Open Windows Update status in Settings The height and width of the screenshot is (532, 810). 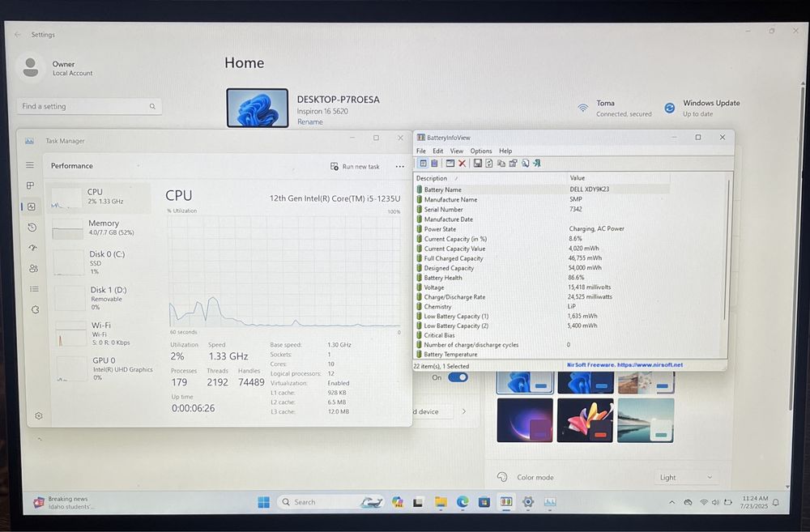pyautogui.click(x=702, y=108)
